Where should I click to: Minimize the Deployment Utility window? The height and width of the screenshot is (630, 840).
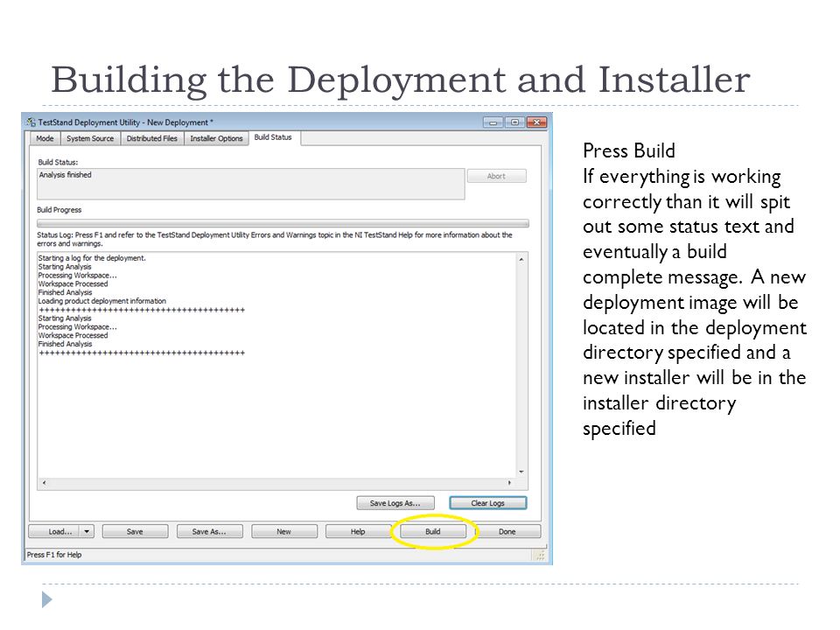click(493, 122)
